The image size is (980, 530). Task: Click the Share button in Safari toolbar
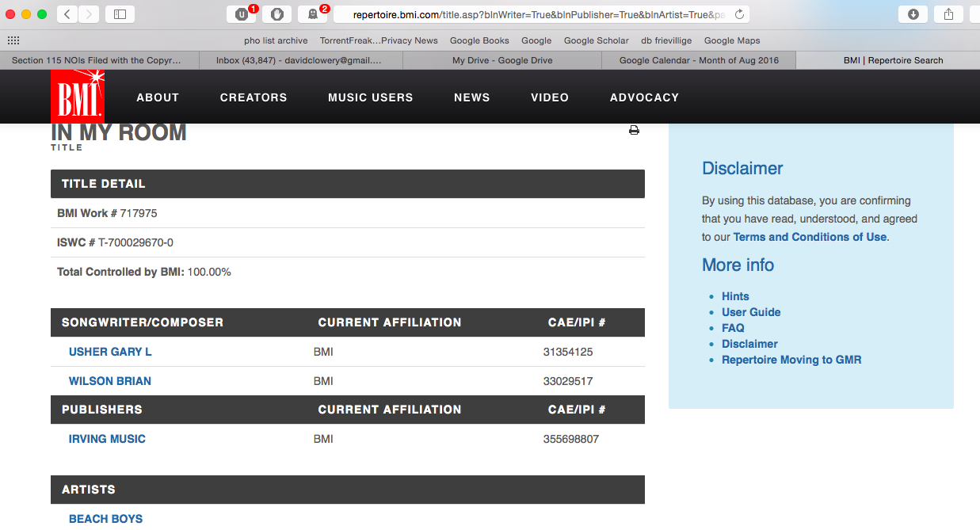coord(948,14)
